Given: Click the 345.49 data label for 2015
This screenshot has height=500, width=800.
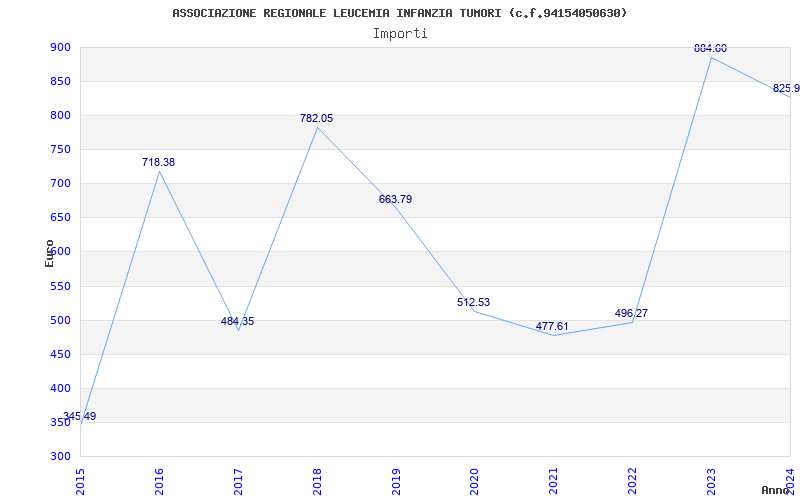Looking at the screenshot, I should click(80, 416).
